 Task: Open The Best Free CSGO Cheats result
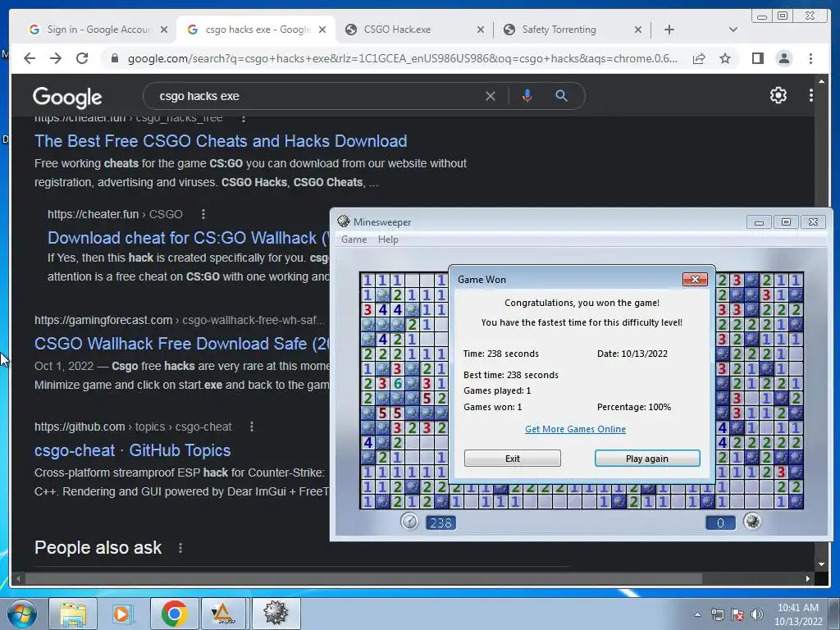[221, 141]
